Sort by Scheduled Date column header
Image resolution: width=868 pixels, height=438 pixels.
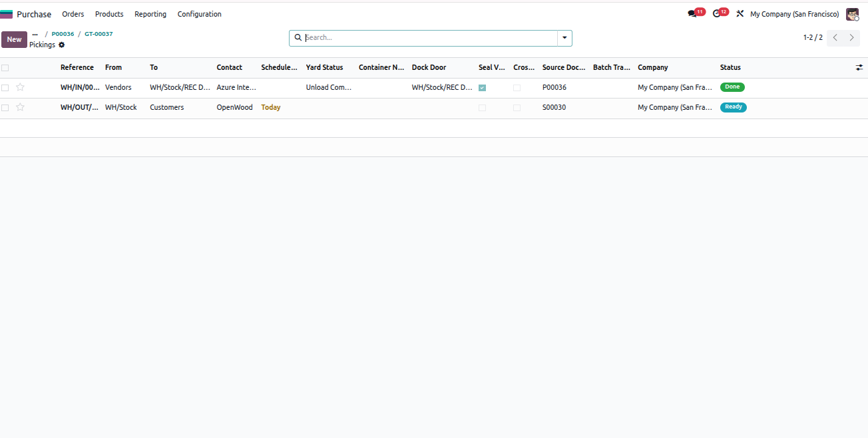[x=280, y=67]
